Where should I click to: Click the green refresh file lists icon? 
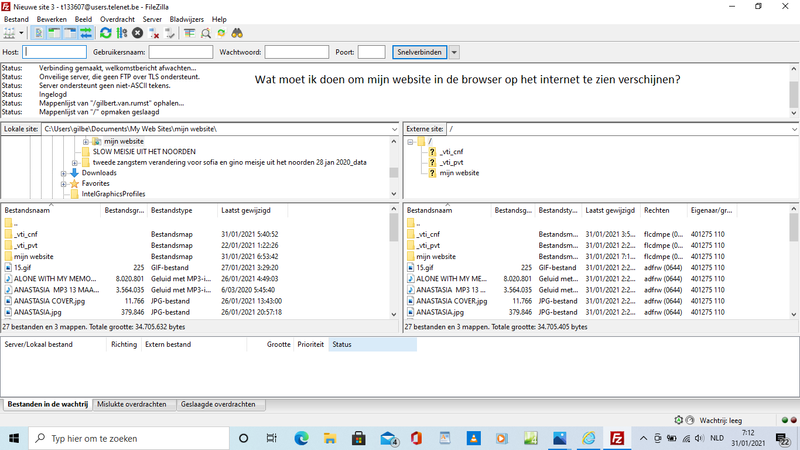pos(105,32)
